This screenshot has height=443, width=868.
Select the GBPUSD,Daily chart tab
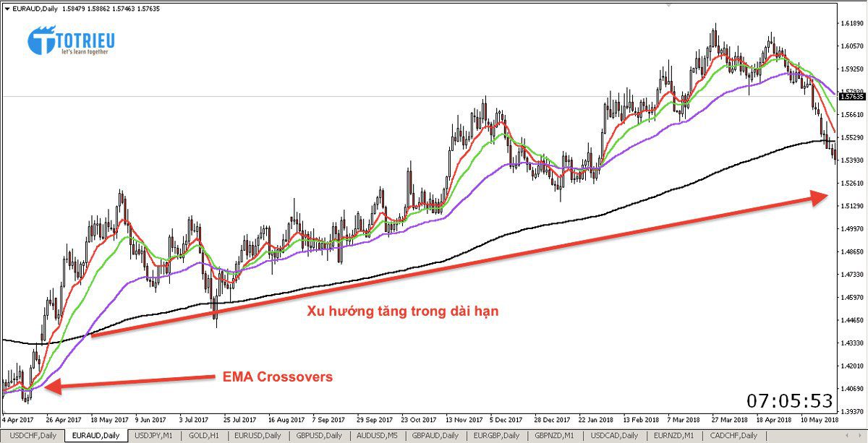point(320,436)
